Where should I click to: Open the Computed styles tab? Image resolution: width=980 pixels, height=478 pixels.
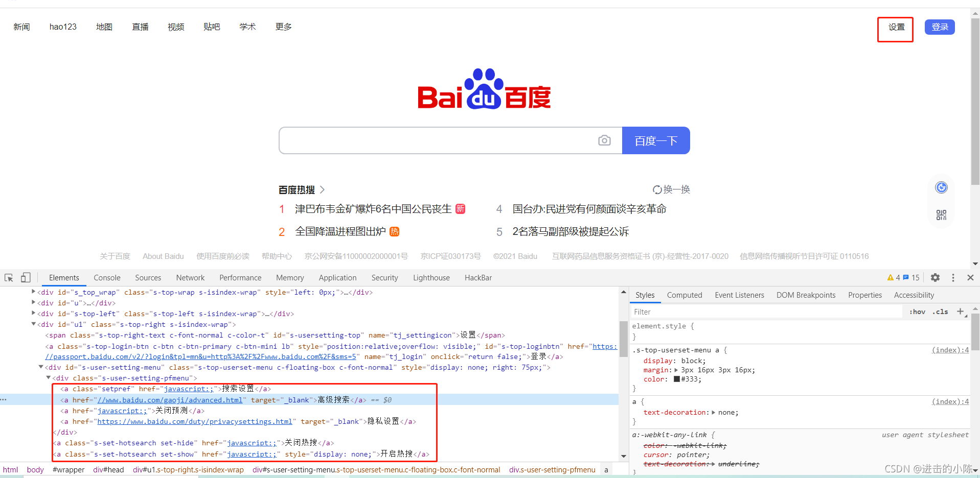pyautogui.click(x=684, y=295)
